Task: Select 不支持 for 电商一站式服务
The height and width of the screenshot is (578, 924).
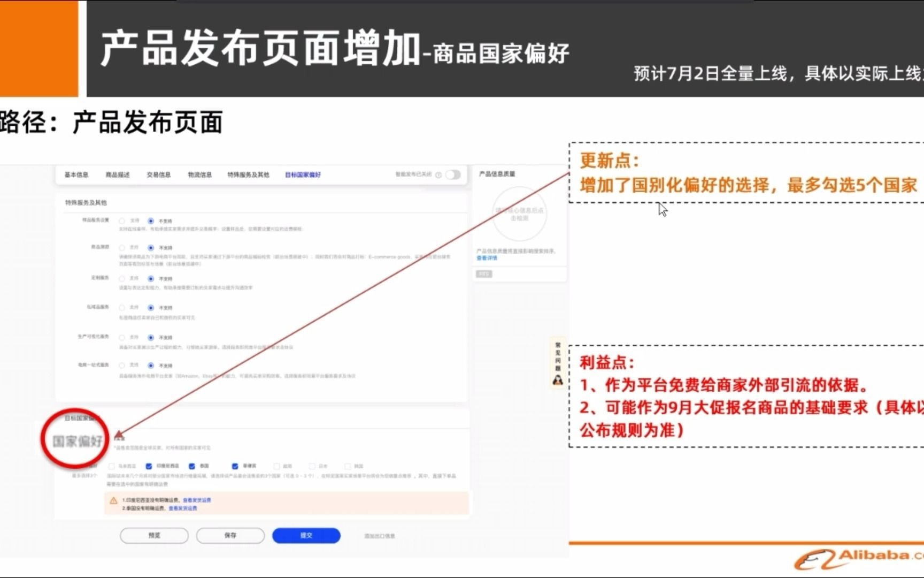Action: point(151,365)
